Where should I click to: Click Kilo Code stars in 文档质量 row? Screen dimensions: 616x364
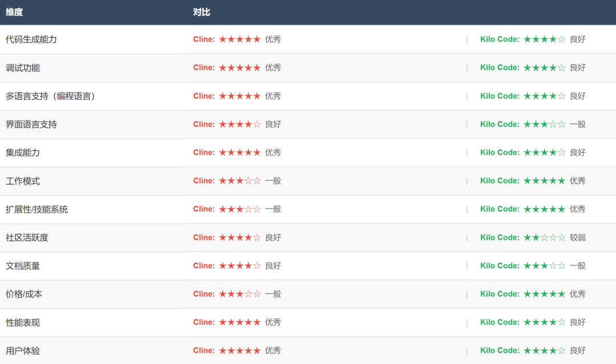(x=545, y=265)
